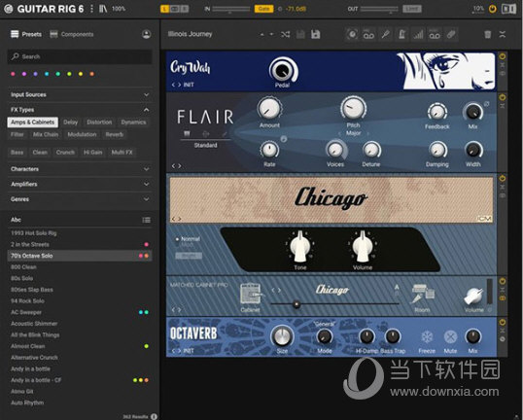Filter by Modulation tag
523x420 pixels.
(82, 134)
